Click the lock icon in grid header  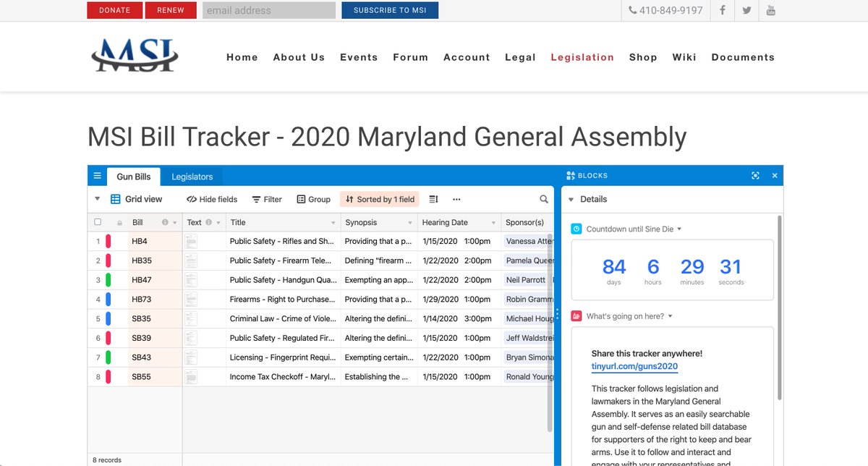click(120, 223)
